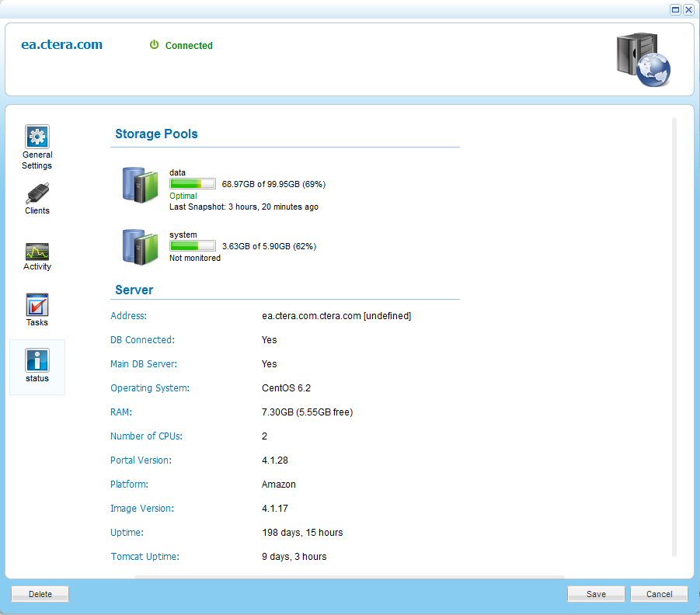Click the DB Connected label

142,340
